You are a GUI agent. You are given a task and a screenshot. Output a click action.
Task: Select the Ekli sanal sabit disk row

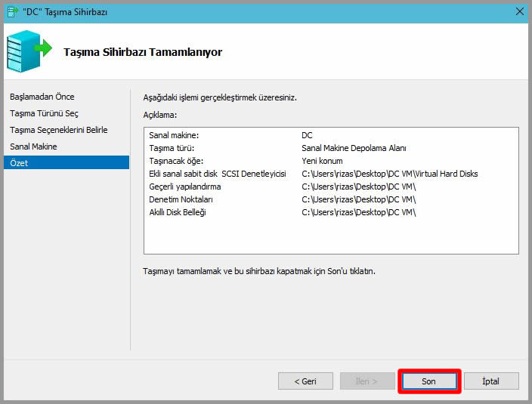tap(218, 174)
